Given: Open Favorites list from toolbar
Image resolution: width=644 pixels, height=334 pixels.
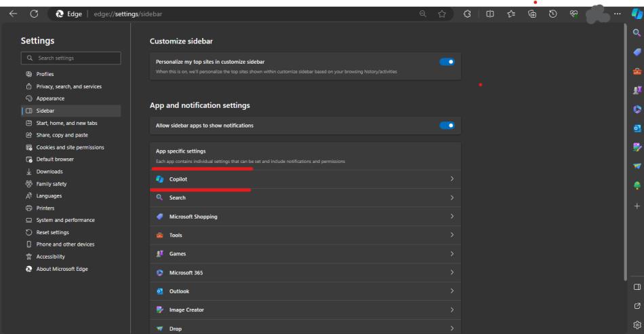Looking at the screenshot, I should click(512, 14).
